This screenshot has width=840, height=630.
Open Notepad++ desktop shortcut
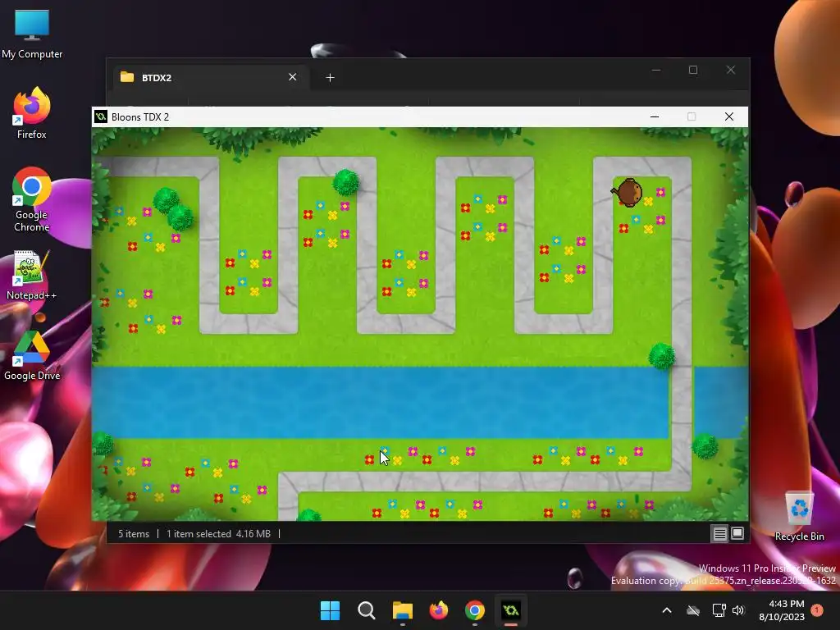click(x=32, y=276)
